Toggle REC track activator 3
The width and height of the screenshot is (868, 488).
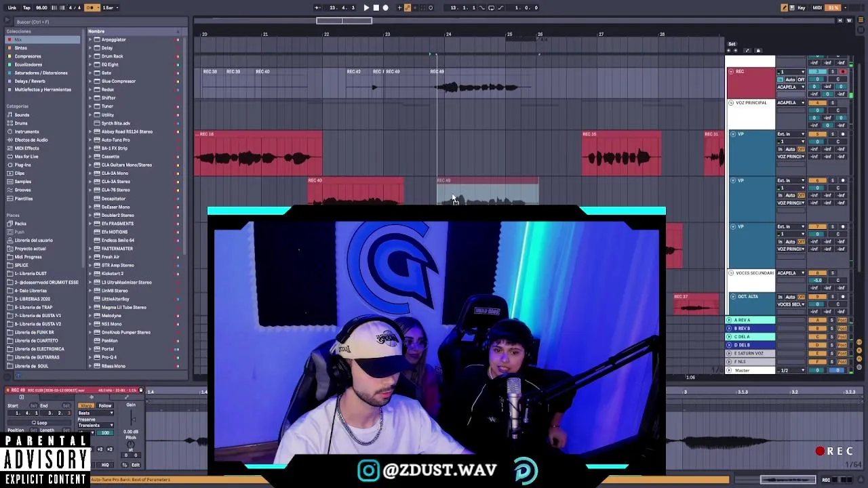point(819,72)
